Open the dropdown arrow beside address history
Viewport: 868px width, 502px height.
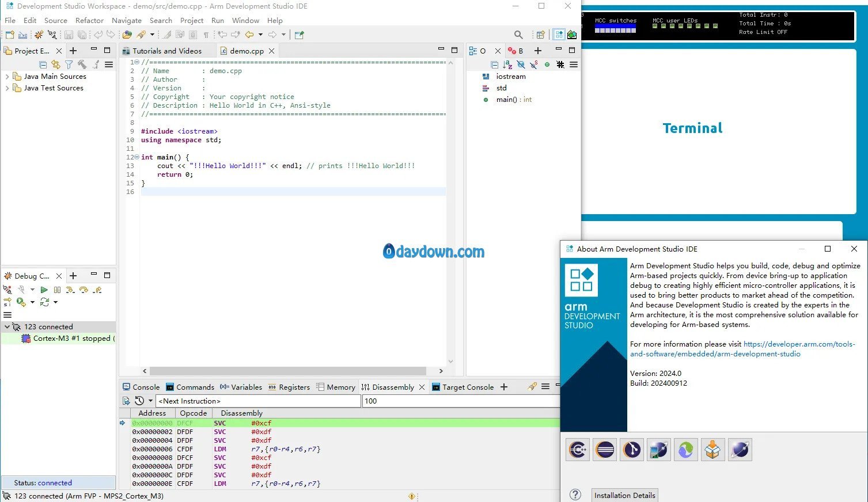(150, 401)
